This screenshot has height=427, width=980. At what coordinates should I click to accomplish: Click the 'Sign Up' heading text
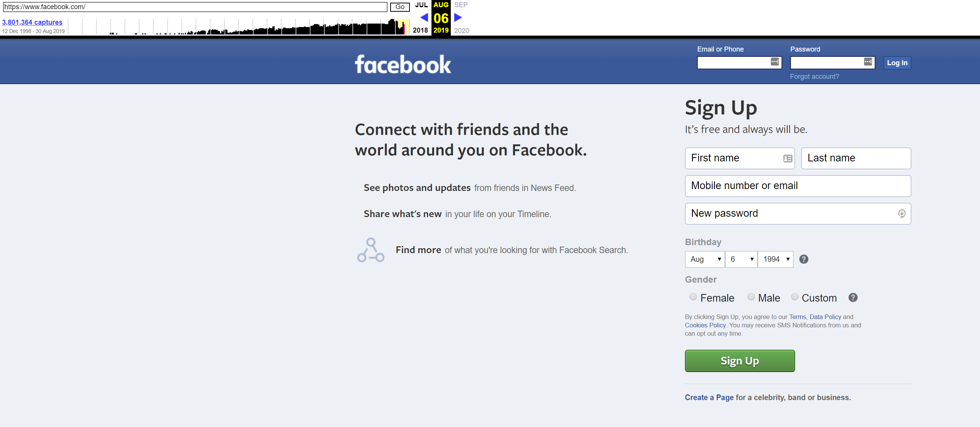[721, 108]
